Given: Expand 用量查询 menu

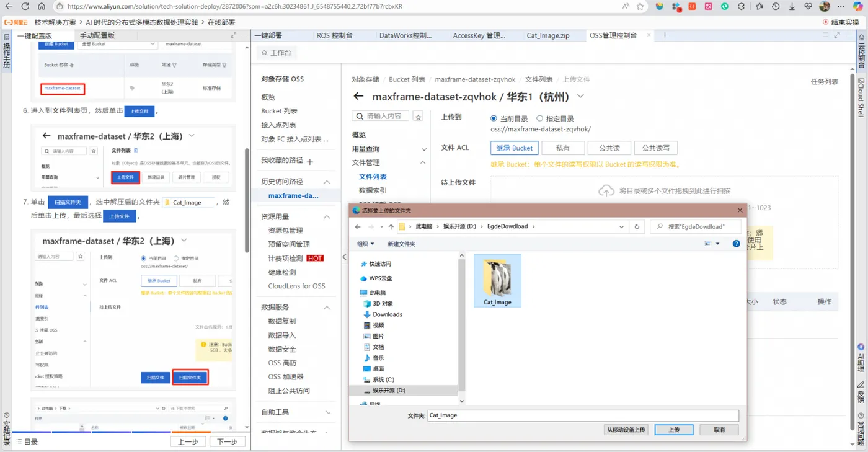Looking at the screenshot, I should [424, 149].
